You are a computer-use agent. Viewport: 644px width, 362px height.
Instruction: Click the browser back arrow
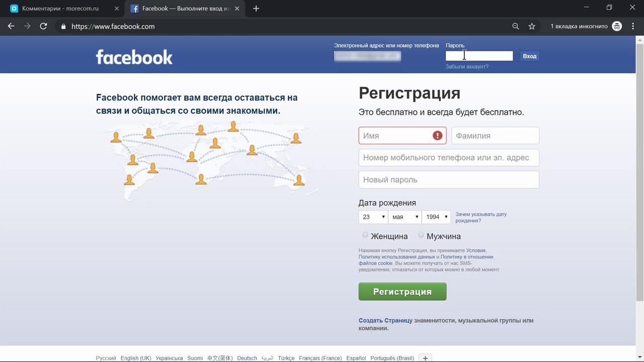11,26
